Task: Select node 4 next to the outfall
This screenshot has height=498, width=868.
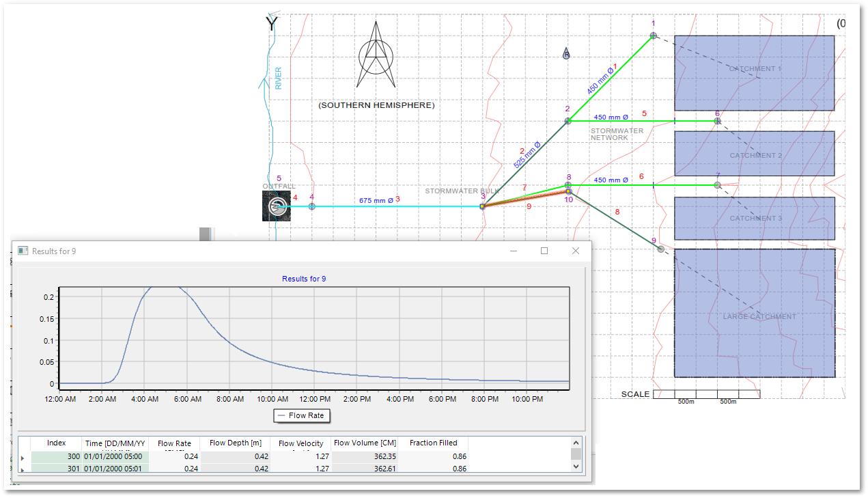Action: coord(312,206)
